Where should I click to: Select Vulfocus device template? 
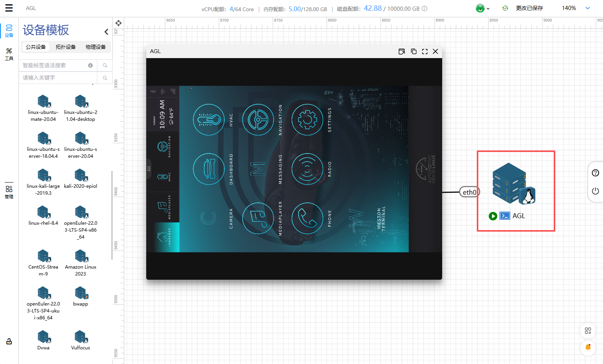tap(80, 341)
